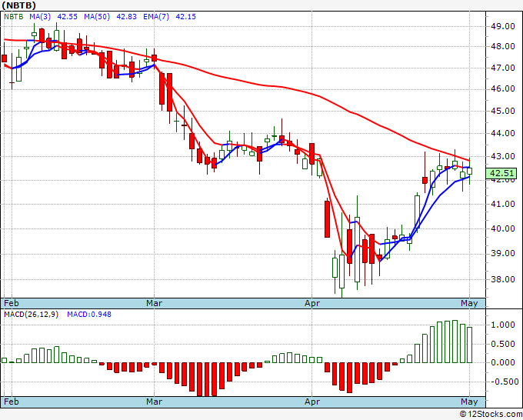This screenshot has height=420, width=523.
Task: Click the EMA(7) legend label
Action: pos(156,16)
